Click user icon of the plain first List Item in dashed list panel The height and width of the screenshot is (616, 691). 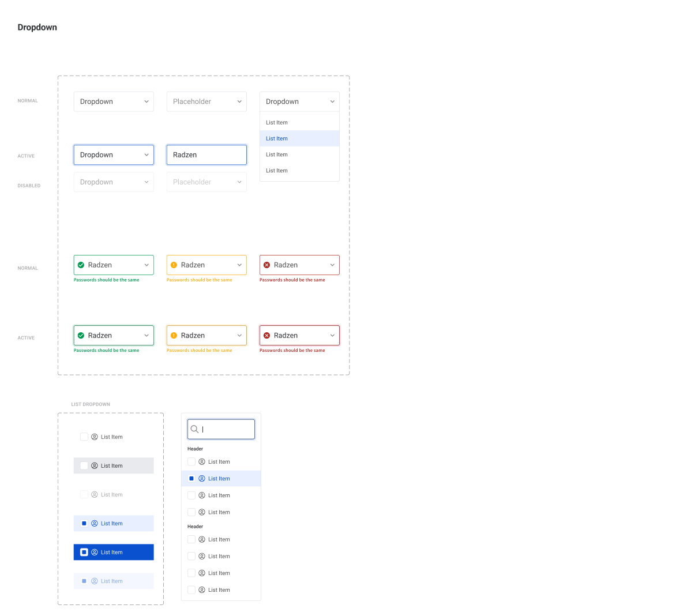95,437
